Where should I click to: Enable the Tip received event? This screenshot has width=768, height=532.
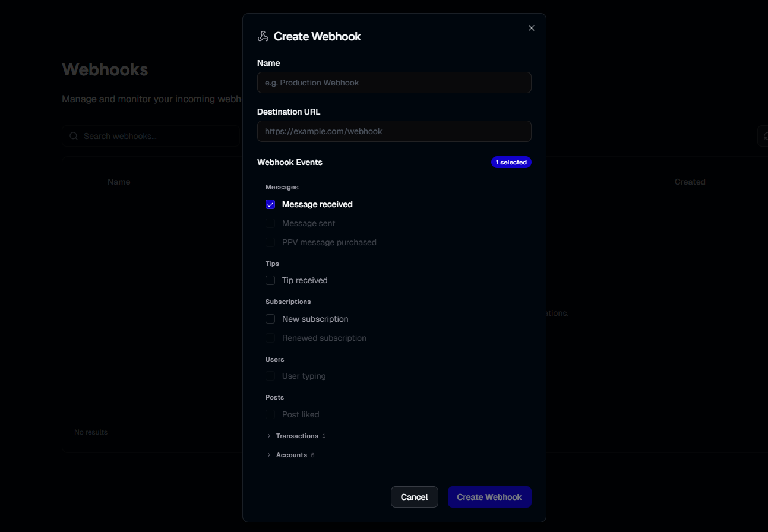[270, 280]
